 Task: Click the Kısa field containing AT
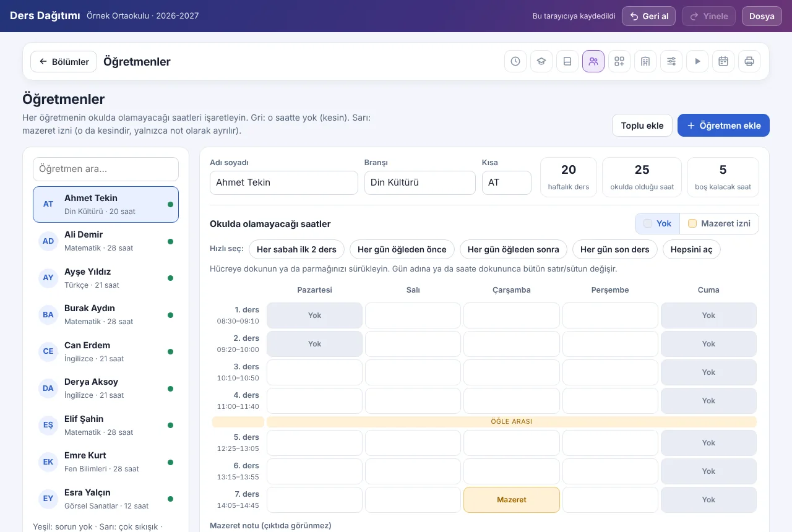pos(507,182)
